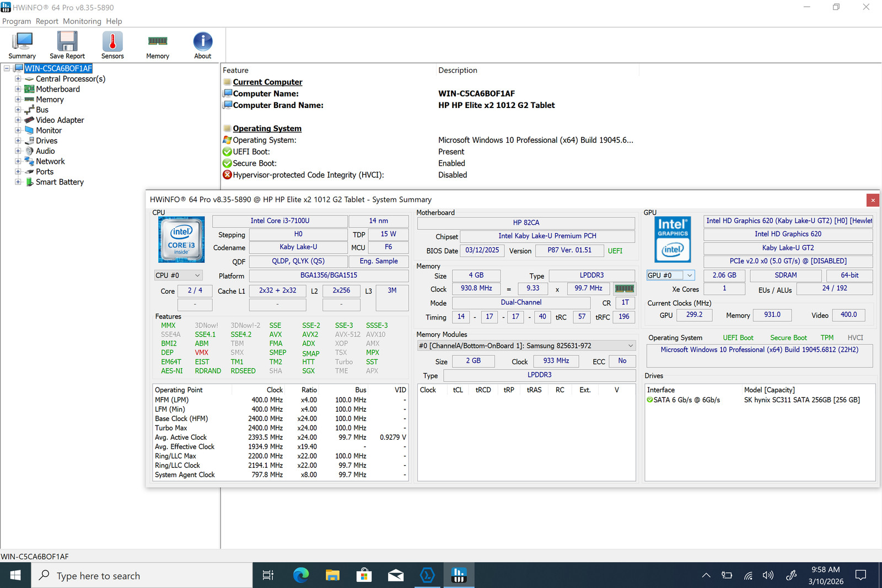This screenshot has height=588, width=882.
Task: Open the GPU #0 selector dropdown
Action: 670,275
